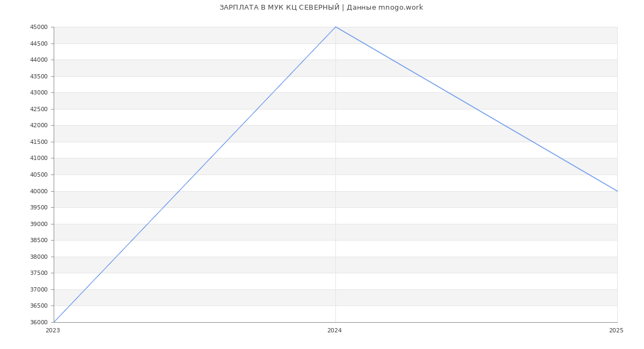Click the 43500 y-axis label
This screenshot has height=349, width=644.
39,76
